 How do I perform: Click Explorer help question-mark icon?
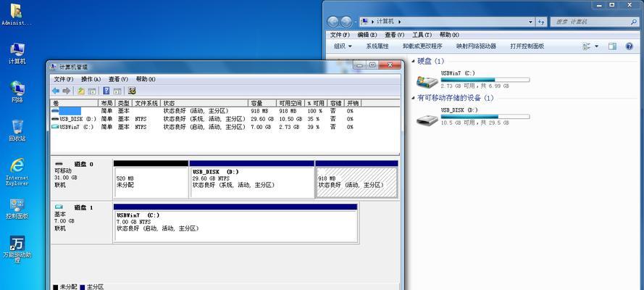click(630, 46)
